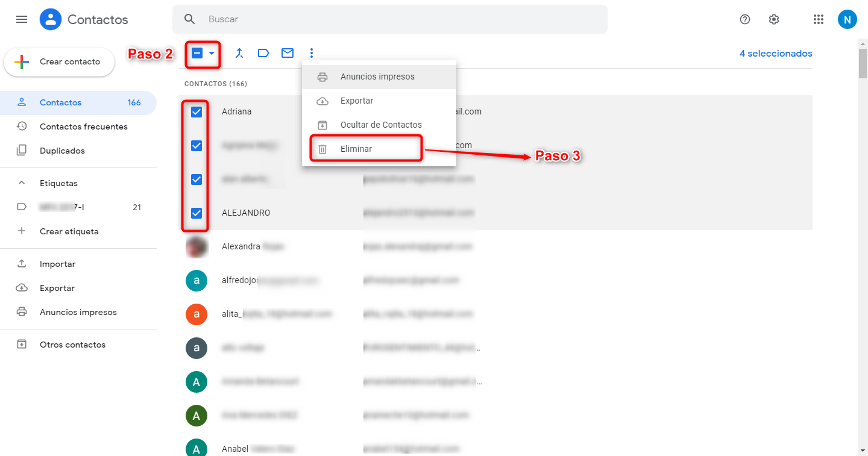Toggle the select-all checkbox in the toolbar

197,53
